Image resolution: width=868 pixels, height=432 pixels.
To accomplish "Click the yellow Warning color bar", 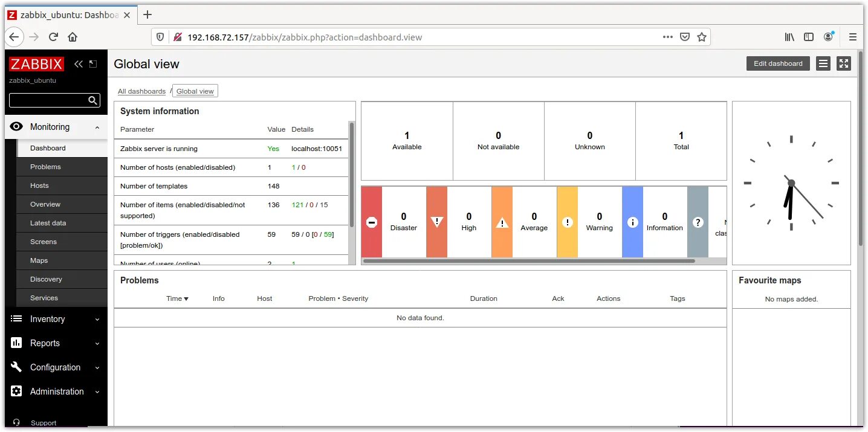I will click(567, 222).
